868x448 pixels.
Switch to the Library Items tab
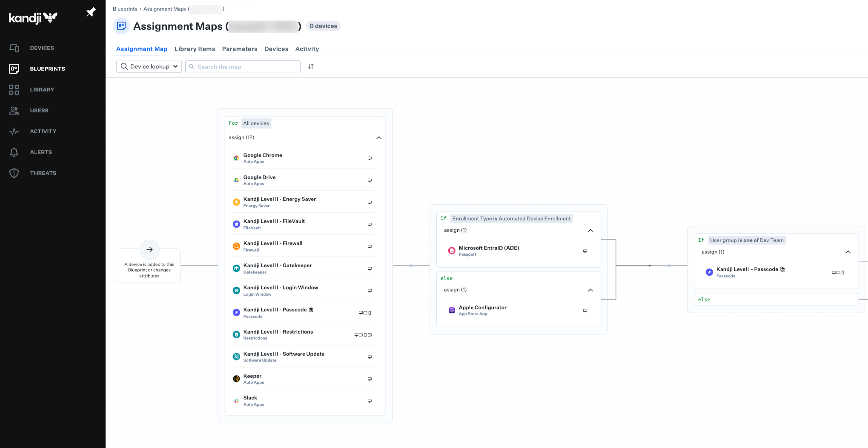[195, 49]
